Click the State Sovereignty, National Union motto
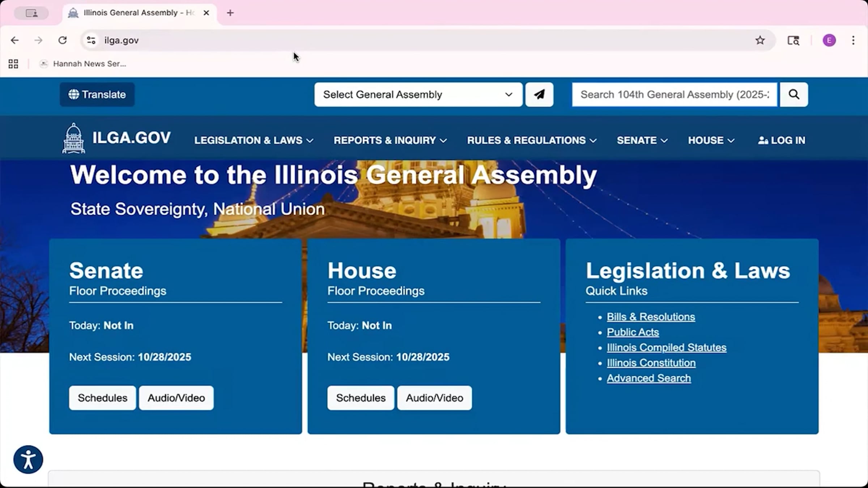The image size is (868, 488). 197,209
